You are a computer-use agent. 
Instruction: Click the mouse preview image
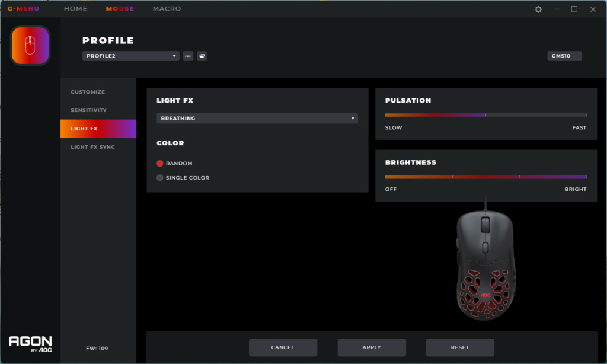(x=485, y=264)
